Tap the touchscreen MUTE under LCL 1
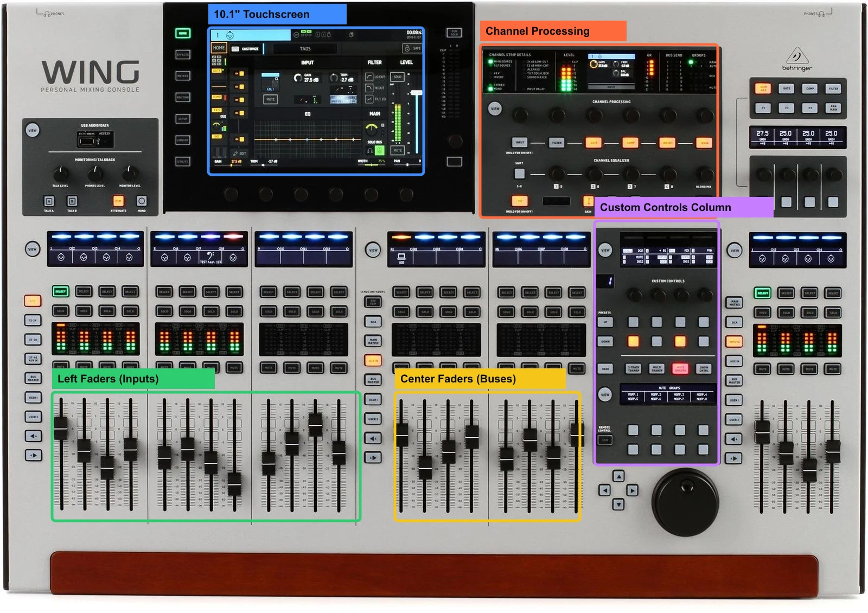The image size is (868, 613). click(x=270, y=99)
